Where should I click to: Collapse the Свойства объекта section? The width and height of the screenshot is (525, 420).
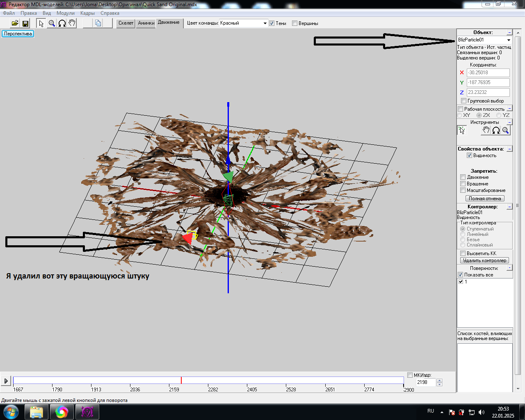point(509,149)
